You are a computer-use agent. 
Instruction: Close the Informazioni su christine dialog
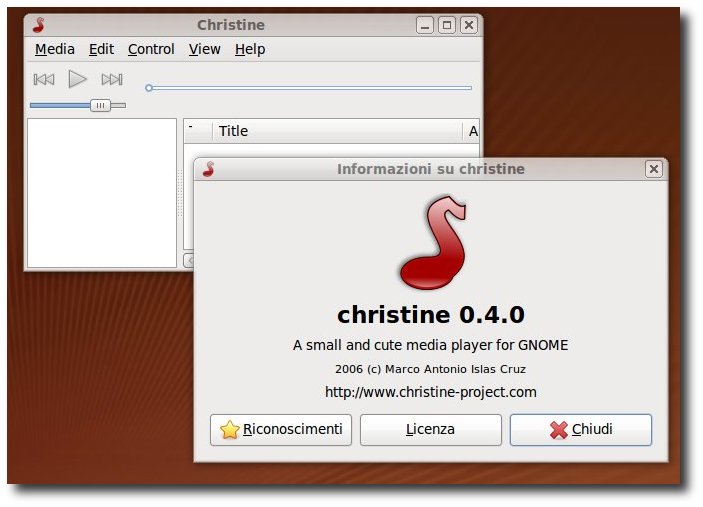654,169
